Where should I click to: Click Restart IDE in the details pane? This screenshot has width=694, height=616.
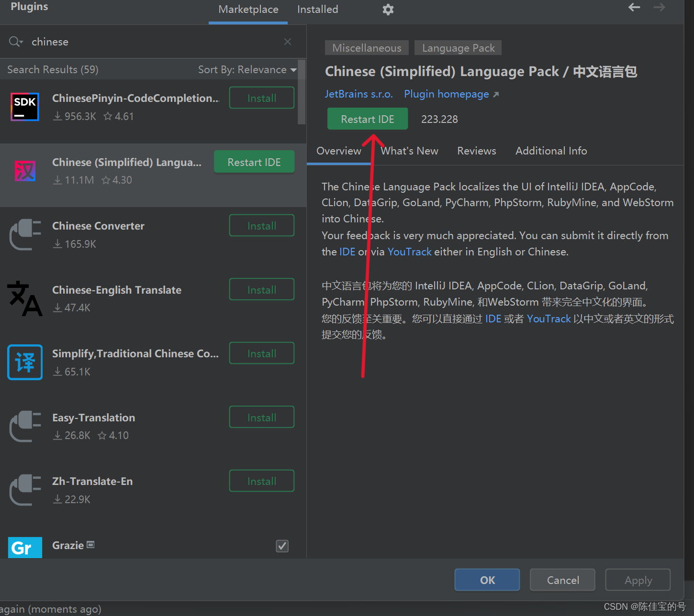tap(368, 119)
